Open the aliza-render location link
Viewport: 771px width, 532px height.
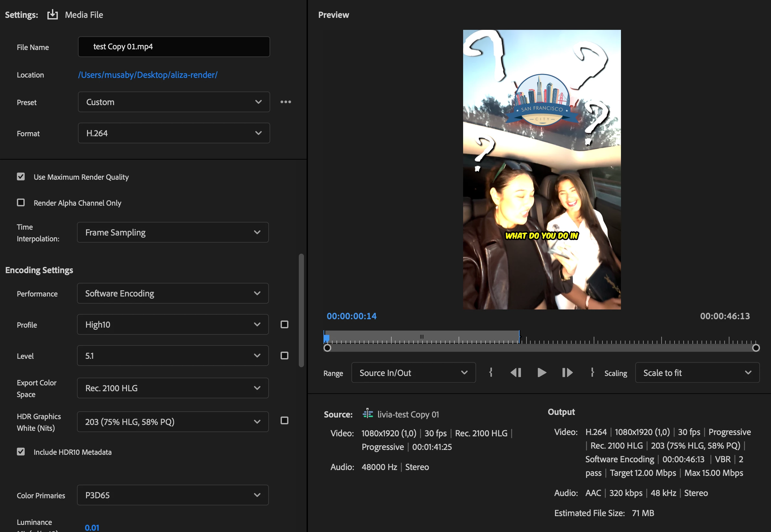click(x=148, y=75)
